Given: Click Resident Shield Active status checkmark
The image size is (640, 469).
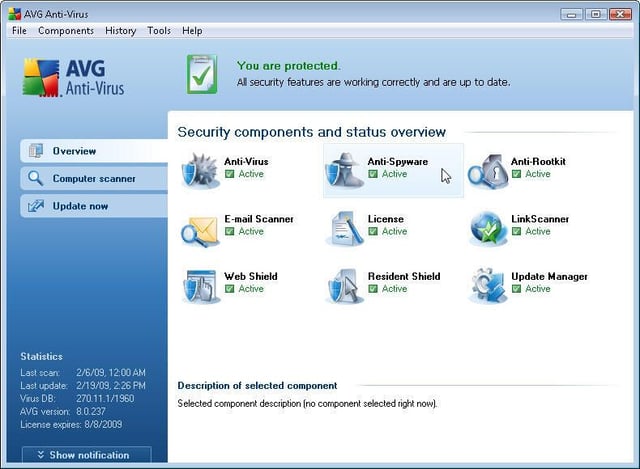Looking at the screenshot, I should pos(373,289).
